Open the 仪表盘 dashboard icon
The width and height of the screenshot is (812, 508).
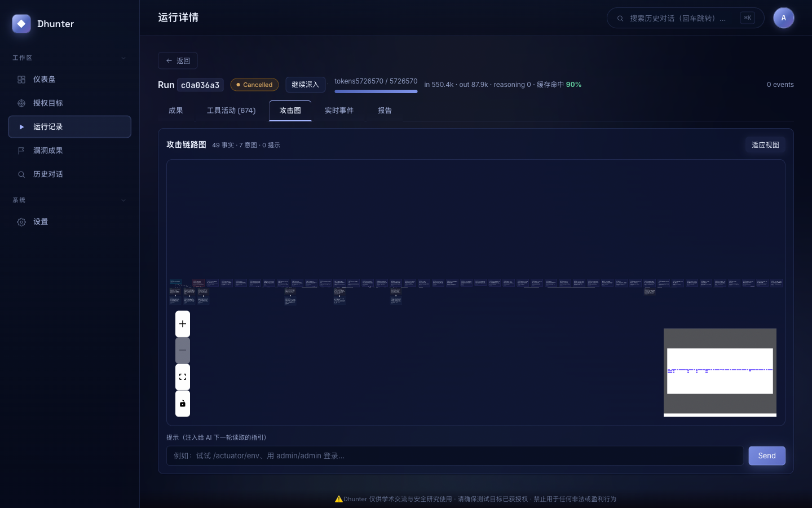click(x=21, y=80)
